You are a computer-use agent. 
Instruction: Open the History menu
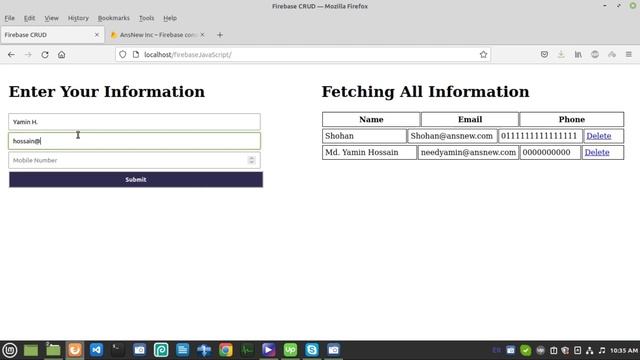click(x=78, y=18)
